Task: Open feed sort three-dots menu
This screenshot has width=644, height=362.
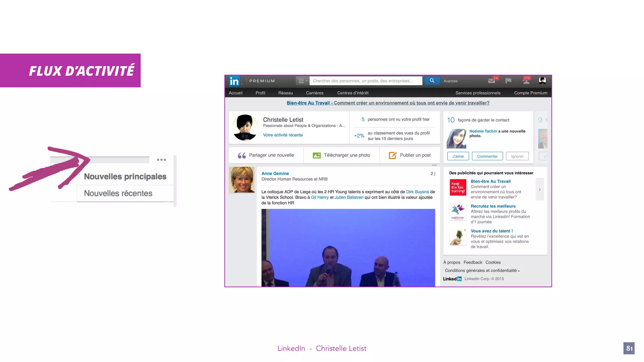Action: [x=434, y=165]
